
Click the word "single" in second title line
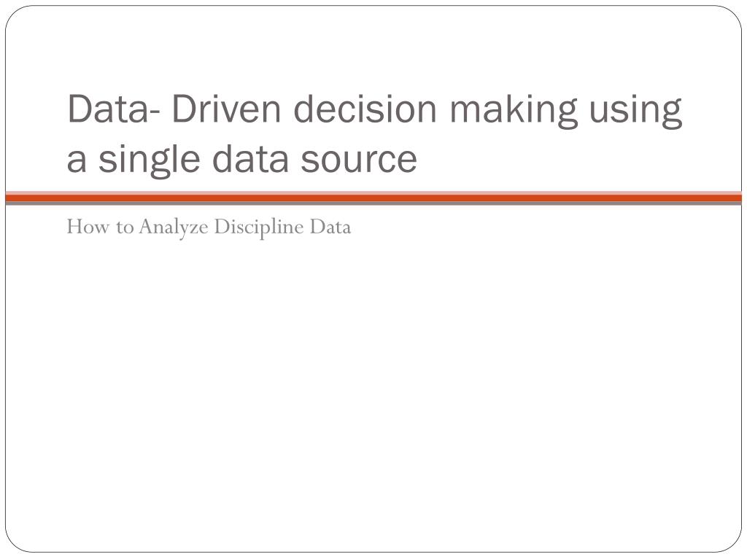[x=149, y=160]
